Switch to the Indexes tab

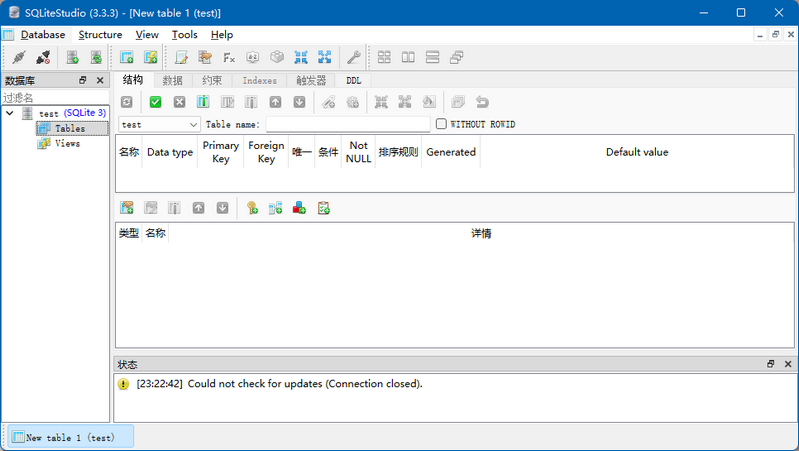259,81
